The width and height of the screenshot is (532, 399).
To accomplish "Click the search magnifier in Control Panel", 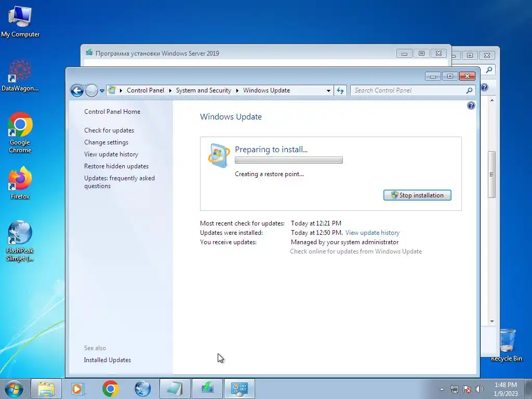I will pos(470,90).
